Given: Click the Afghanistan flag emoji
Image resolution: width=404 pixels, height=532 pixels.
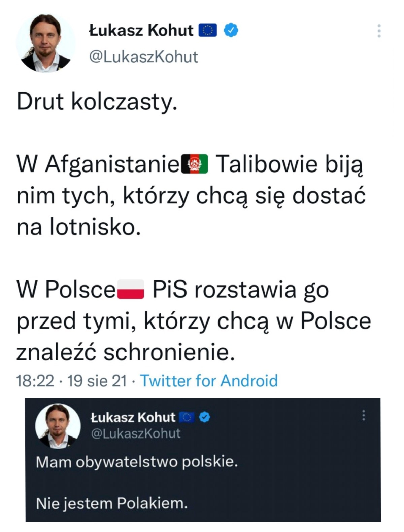Looking at the screenshot, I should pyautogui.click(x=195, y=164).
